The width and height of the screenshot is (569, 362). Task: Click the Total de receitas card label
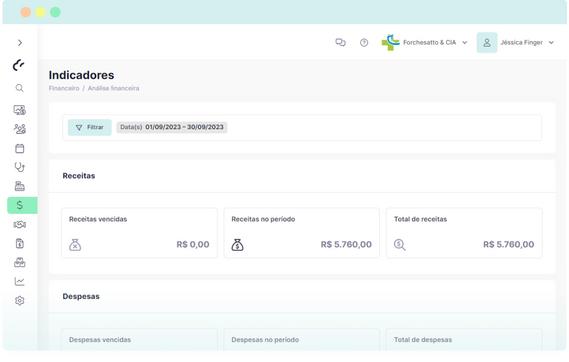tap(420, 219)
